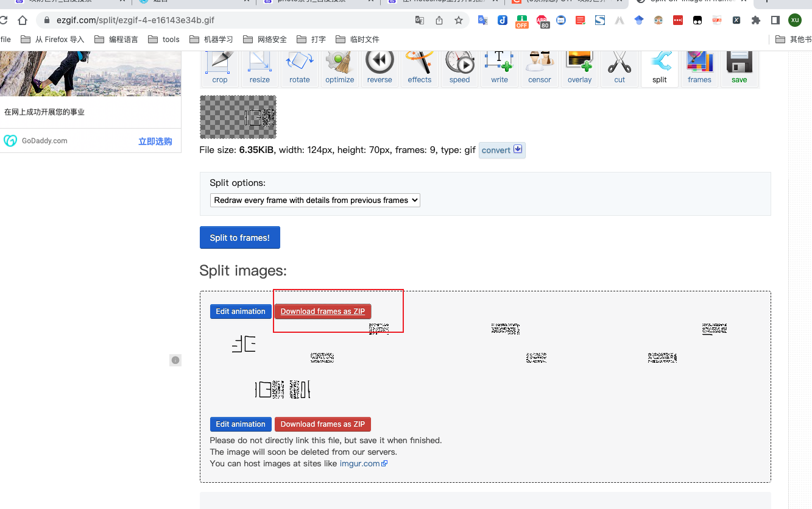Open the rotate tool
Screen dimensions: 812x509
pyautogui.click(x=300, y=68)
